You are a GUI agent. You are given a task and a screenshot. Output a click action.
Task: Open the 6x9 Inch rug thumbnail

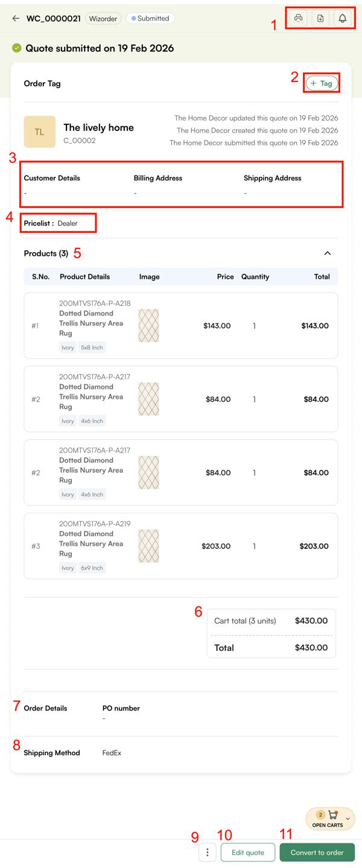148,546
